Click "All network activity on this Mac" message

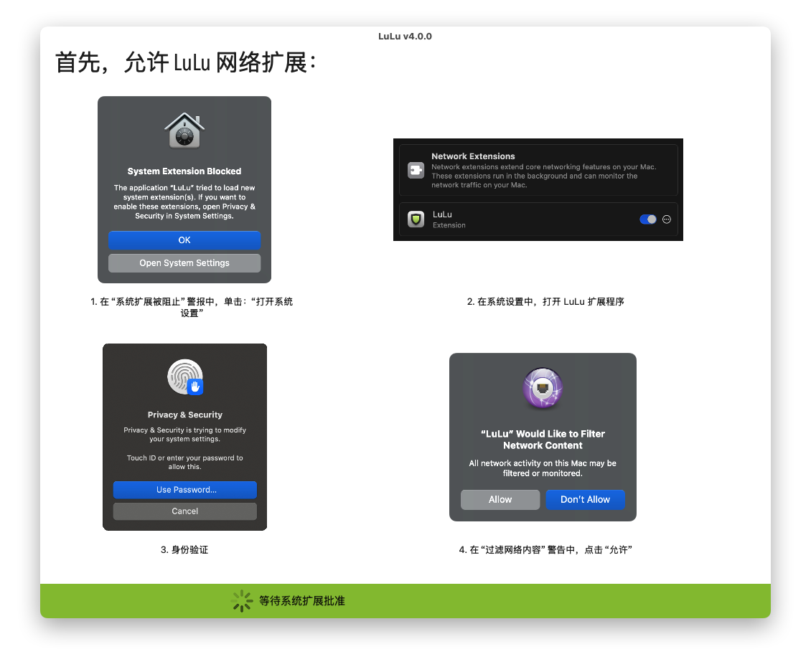543,468
